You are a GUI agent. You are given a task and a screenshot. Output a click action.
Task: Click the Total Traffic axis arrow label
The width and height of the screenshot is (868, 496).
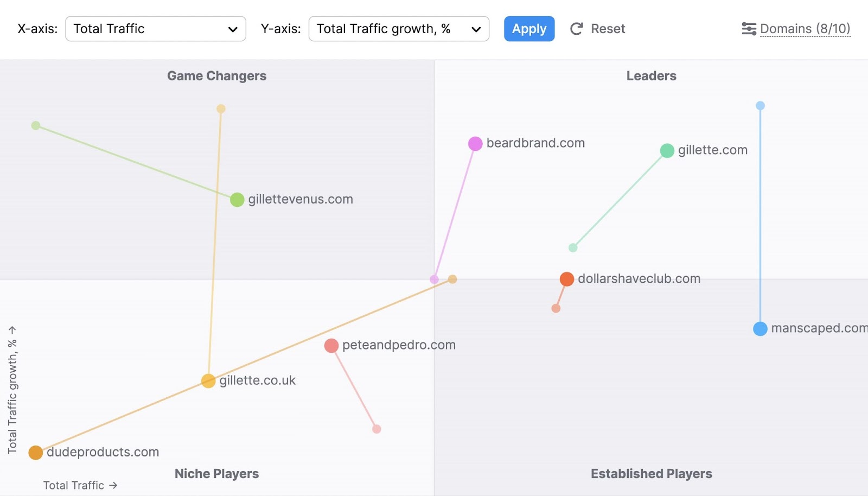(79, 485)
